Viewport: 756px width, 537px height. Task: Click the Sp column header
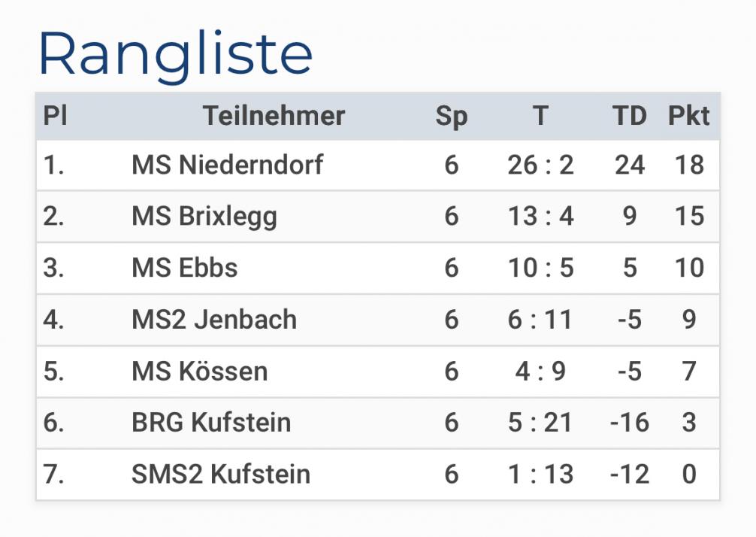451,116
